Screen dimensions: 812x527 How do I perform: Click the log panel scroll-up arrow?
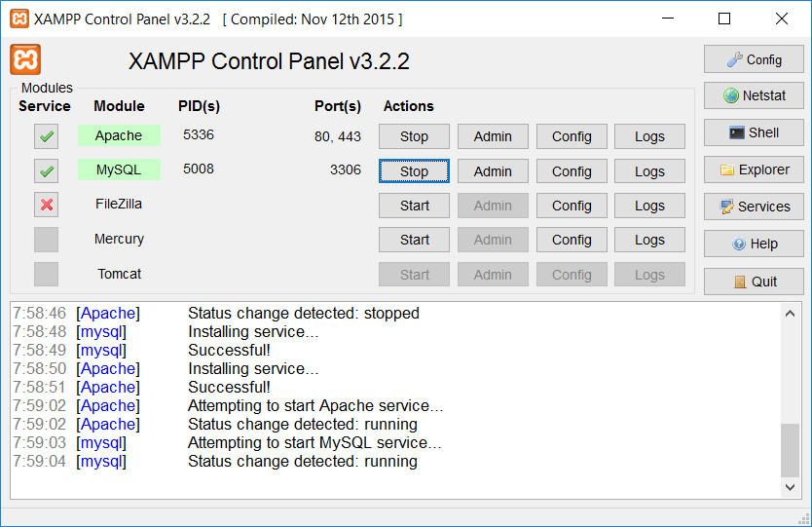point(790,314)
